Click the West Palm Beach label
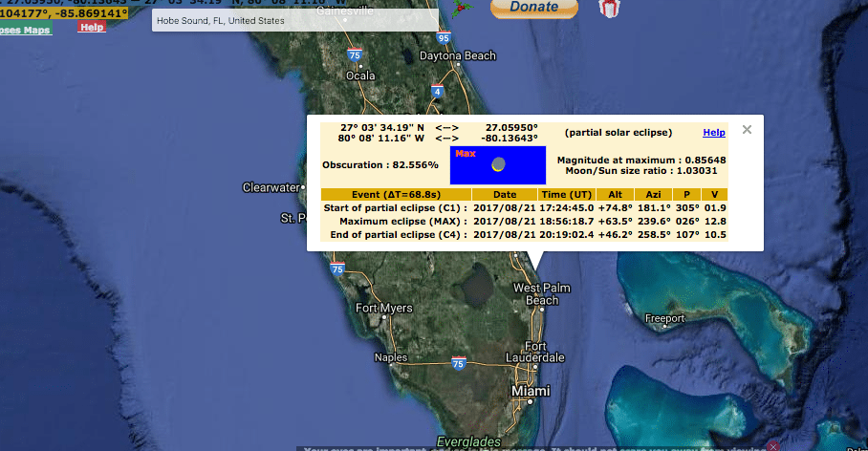Image resolution: width=868 pixels, height=451 pixels. [541, 294]
